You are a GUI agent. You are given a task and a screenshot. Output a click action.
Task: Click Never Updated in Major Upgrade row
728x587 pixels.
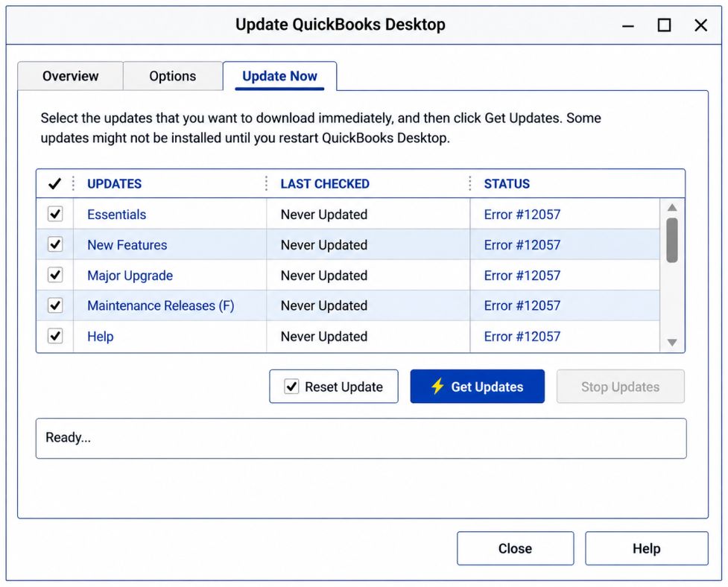point(324,276)
